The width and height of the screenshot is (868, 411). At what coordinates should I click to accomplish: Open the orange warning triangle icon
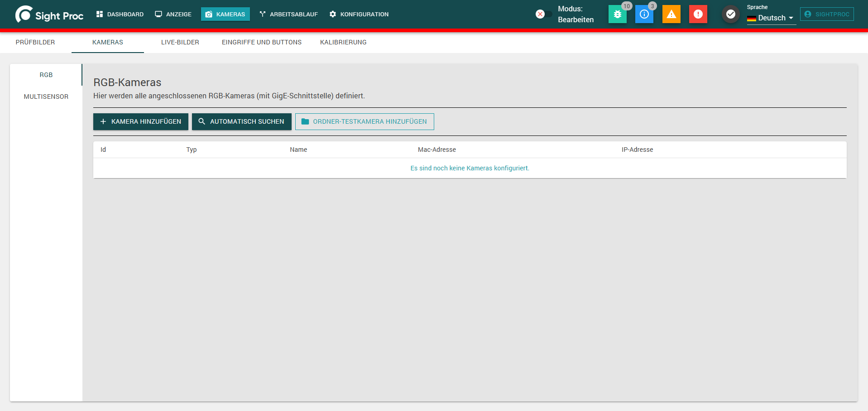point(671,15)
